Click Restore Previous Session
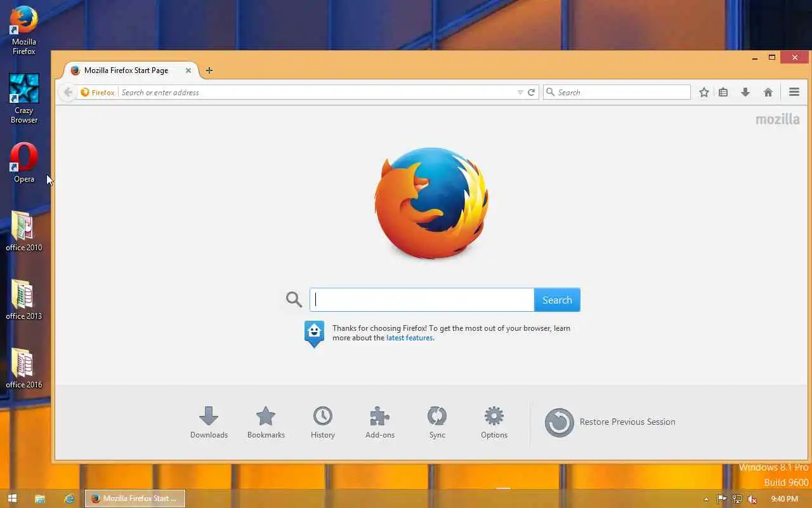Viewport: 812px width, 508px height. click(x=610, y=422)
